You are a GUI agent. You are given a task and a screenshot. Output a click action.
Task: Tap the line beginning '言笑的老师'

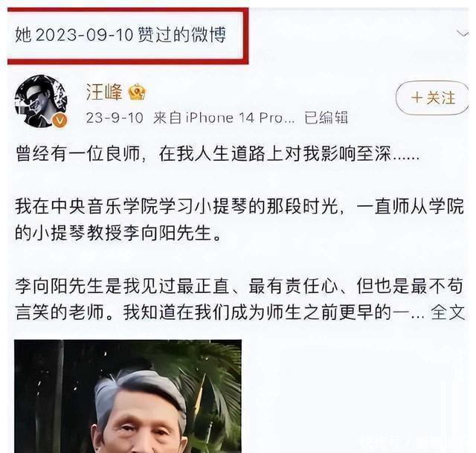(x=220, y=312)
